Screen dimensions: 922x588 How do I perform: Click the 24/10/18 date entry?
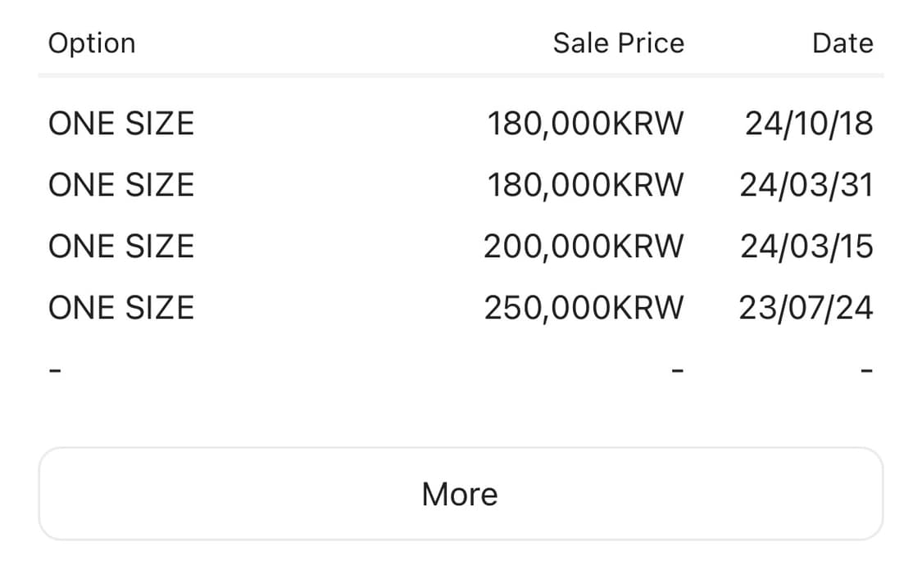pos(808,124)
